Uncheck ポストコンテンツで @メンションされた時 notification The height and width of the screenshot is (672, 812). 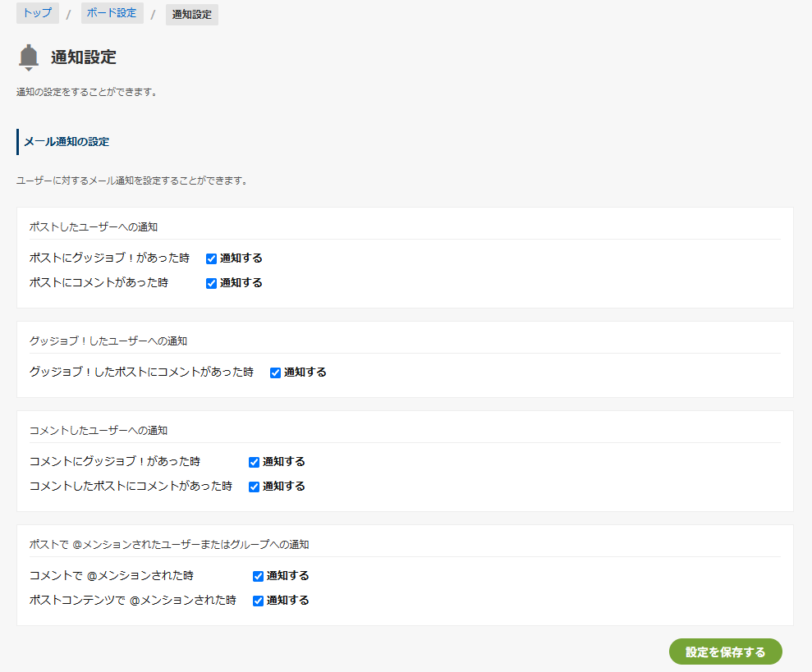[x=258, y=601]
